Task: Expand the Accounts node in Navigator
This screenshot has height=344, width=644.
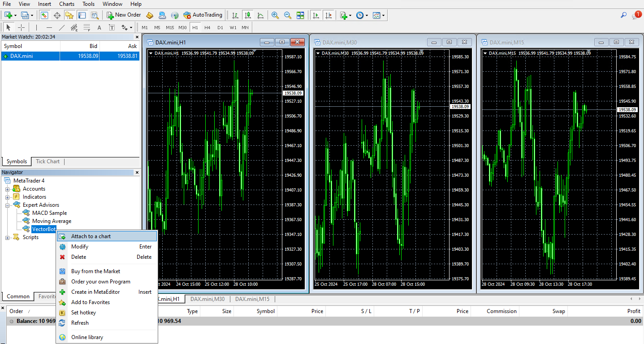Action: coord(7,189)
